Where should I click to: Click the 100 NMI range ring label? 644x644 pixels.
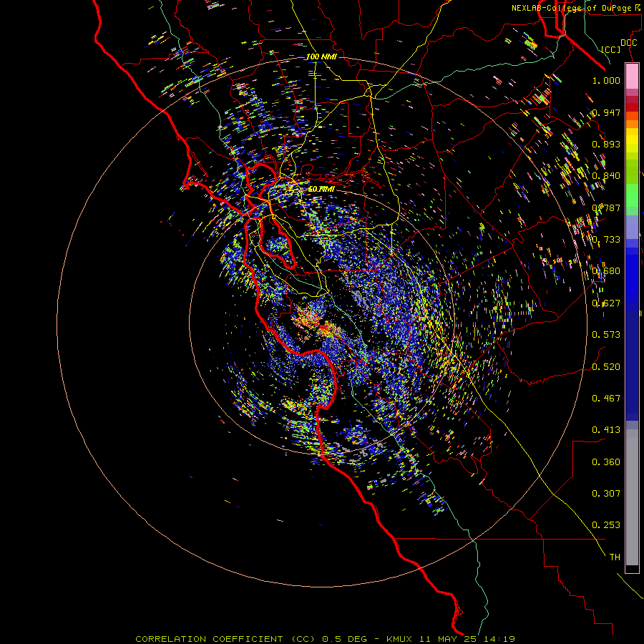[321, 57]
